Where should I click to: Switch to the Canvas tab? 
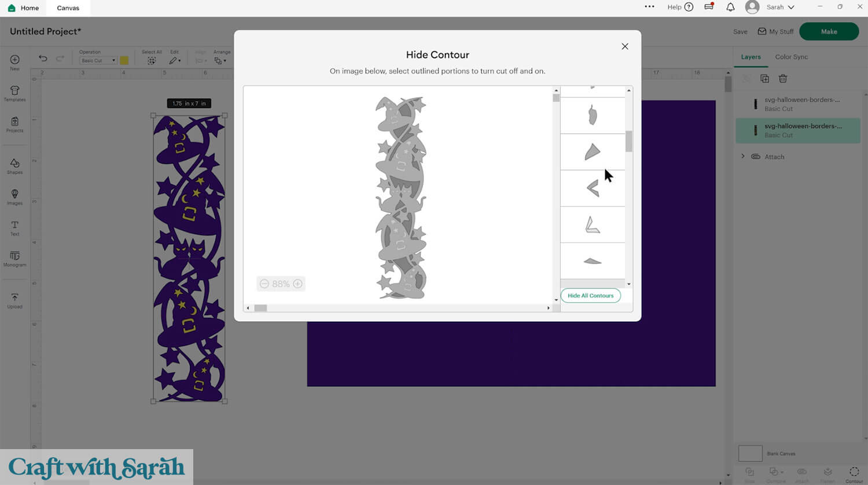[x=68, y=8]
